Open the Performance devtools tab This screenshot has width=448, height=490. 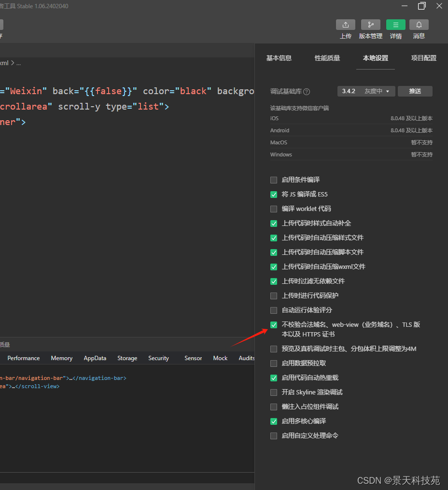tap(24, 358)
